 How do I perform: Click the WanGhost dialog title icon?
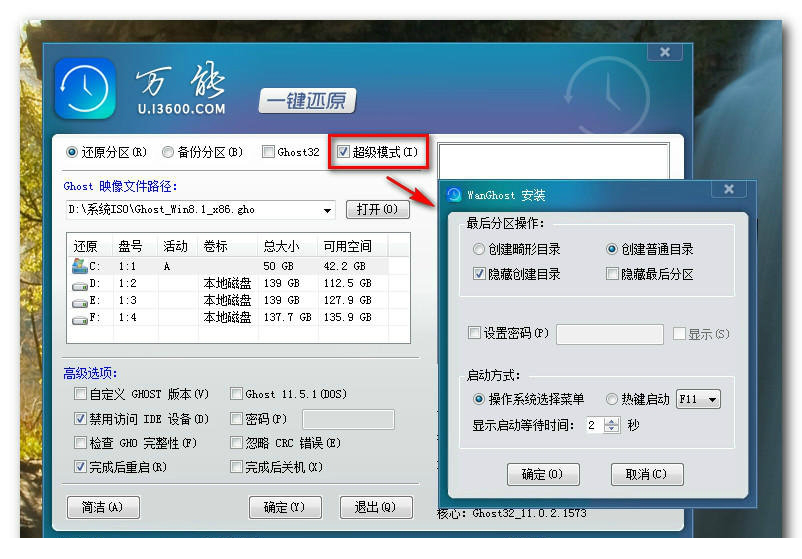click(x=454, y=195)
